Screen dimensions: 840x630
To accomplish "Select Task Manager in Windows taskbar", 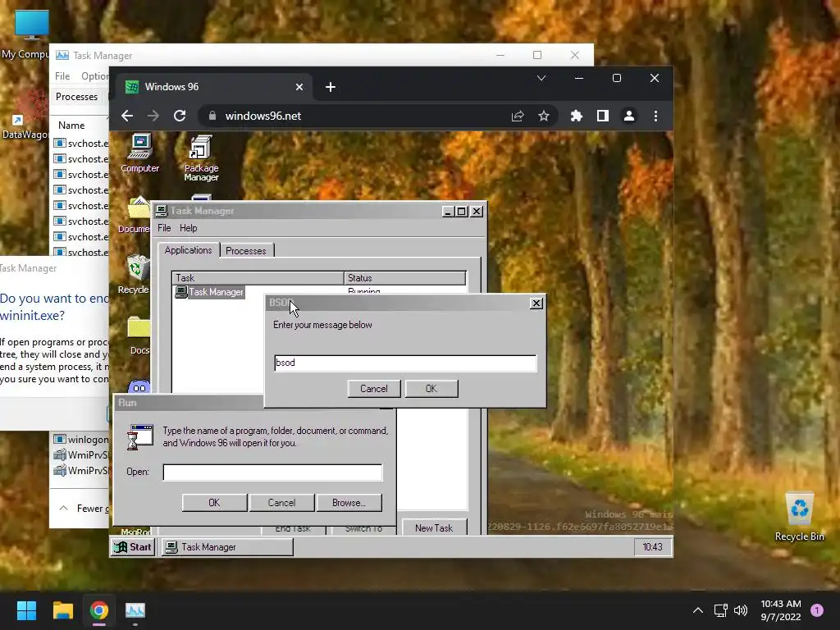I will pyautogui.click(x=135, y=610).
